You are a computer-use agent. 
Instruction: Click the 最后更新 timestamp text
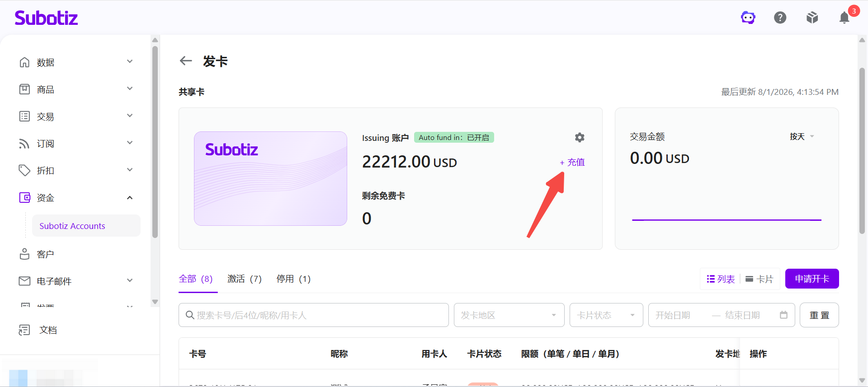(780, 92)
